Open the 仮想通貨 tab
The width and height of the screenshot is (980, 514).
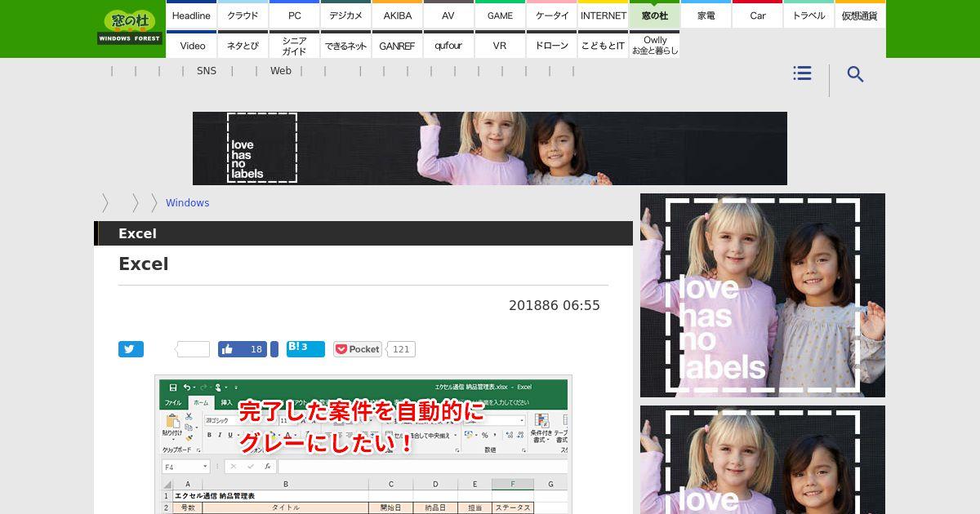(860, 15)
